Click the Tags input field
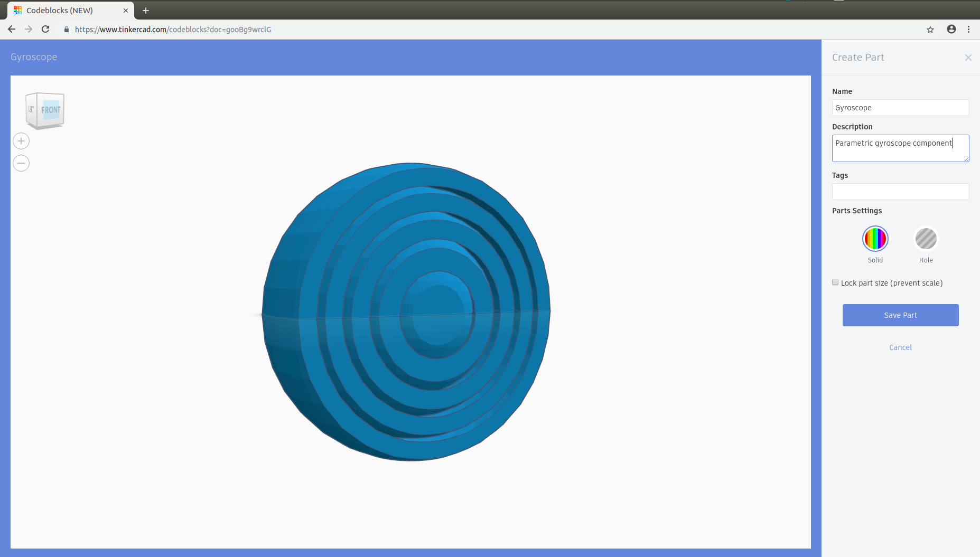 [x=900, y=192]
